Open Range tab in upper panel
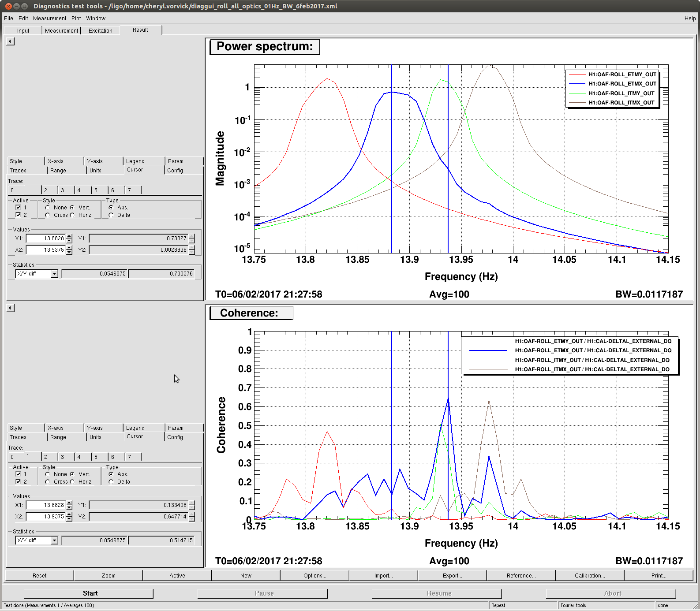The image size is (700, 611). coord(66,171)
